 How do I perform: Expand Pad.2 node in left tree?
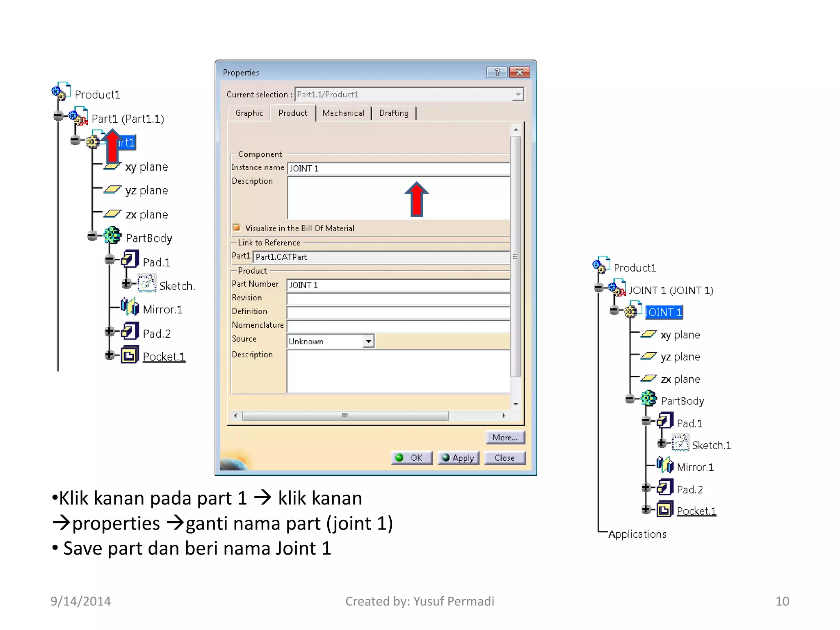coord(110,331)
